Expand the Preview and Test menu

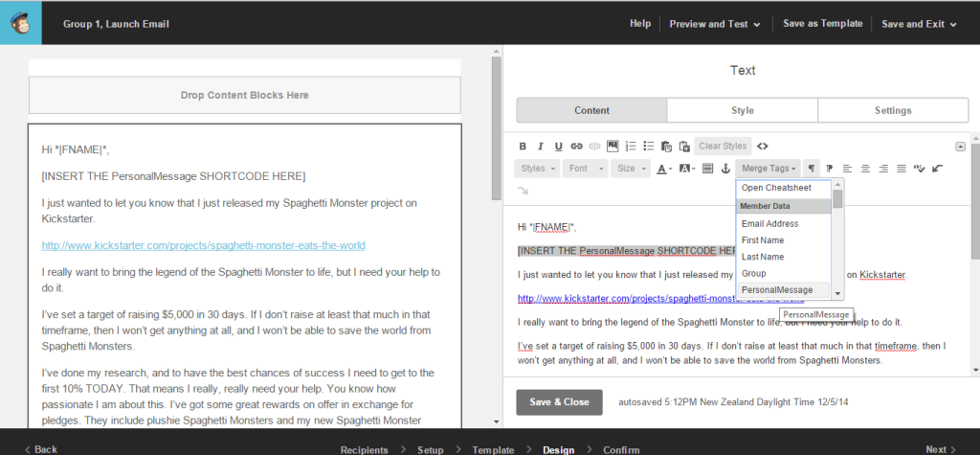(x=715, y=24)
